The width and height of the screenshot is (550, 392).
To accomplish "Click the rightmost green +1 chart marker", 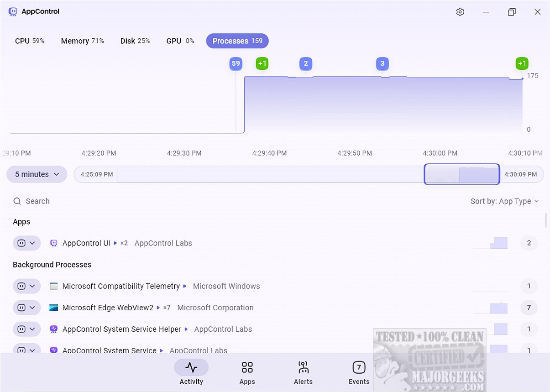I will pyautogui.click(x=522, y=64).
